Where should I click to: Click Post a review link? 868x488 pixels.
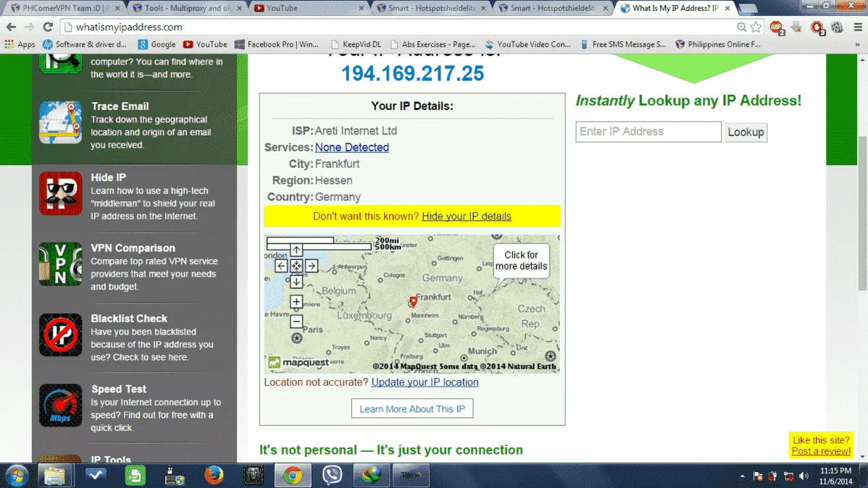(820, 452)
